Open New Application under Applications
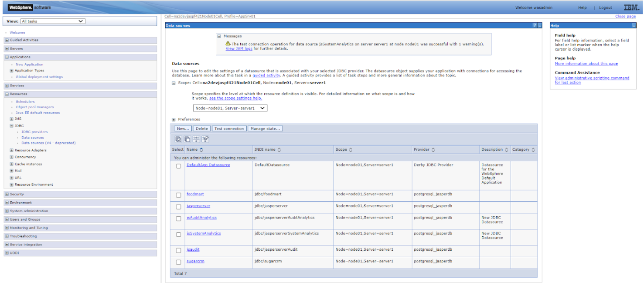 click(x=30, y=65)
